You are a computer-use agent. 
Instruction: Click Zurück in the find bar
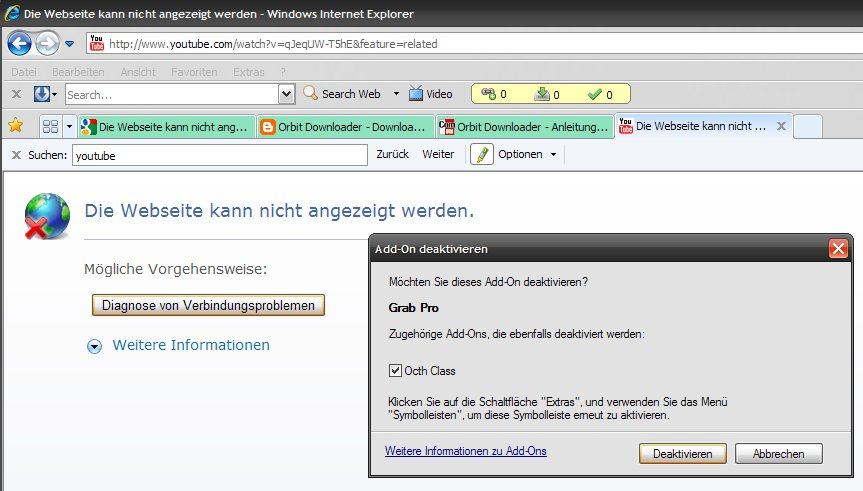click(392, 154)
